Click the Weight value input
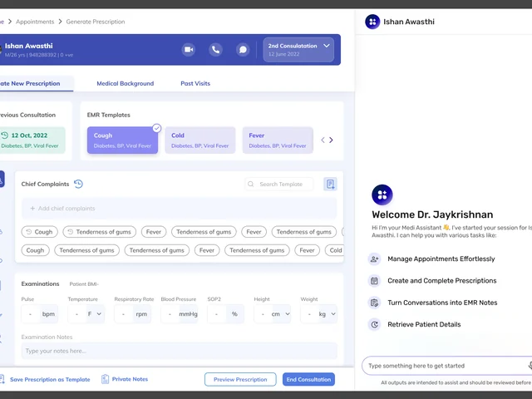532x399 pixels. click(309, 314)
